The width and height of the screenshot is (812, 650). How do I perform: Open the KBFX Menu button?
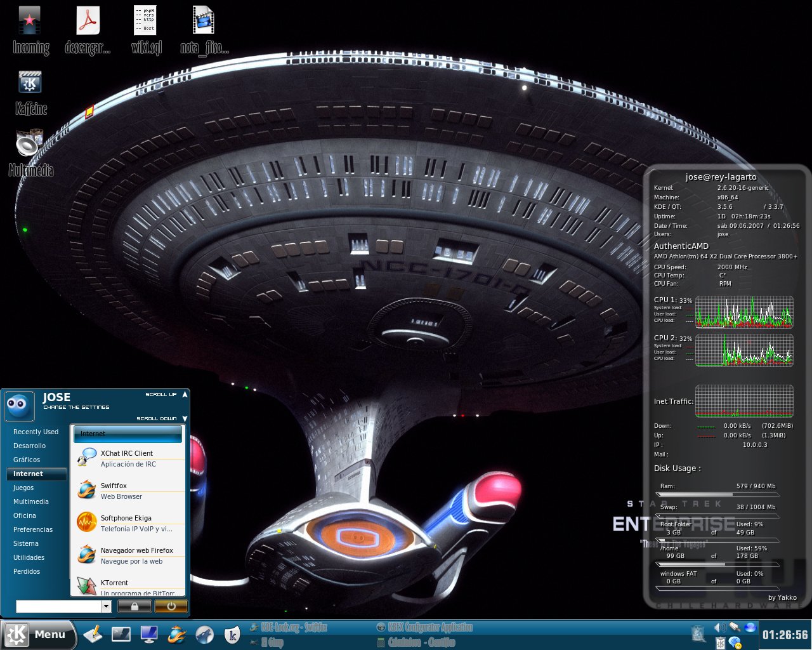[38, 634]
